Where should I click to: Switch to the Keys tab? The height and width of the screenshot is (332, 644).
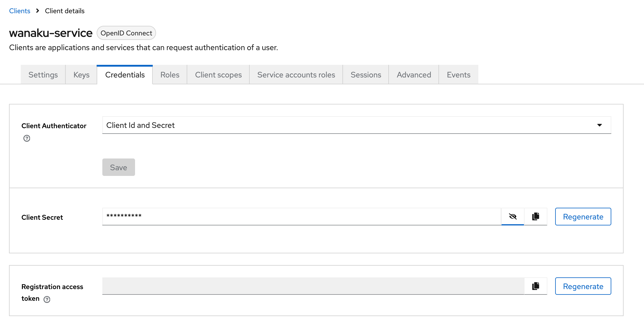(x=81, y=74)
